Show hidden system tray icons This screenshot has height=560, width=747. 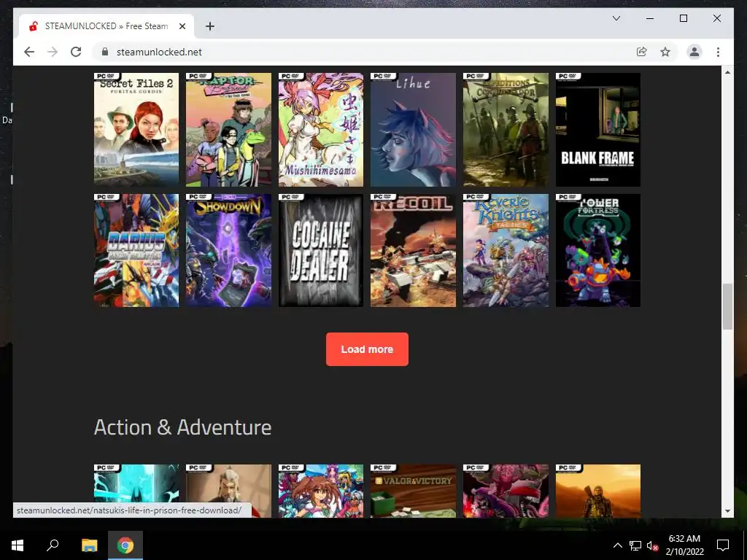coord(617,545)
